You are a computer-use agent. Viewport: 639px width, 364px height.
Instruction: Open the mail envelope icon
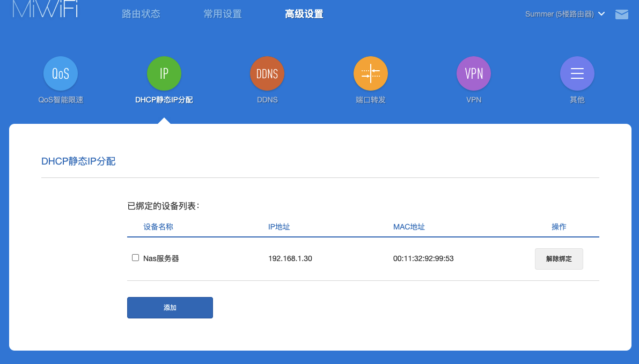pyautogui.click(x=621, y=14)
